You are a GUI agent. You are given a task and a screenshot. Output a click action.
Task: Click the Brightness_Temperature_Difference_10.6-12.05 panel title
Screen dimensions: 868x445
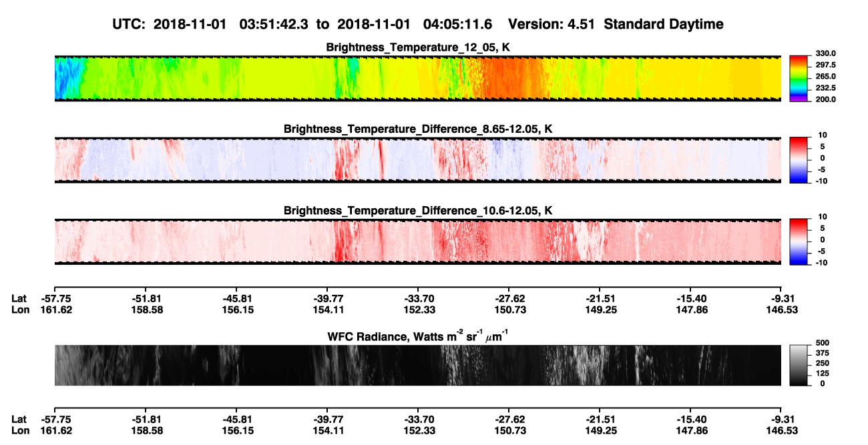coord(418,211)
